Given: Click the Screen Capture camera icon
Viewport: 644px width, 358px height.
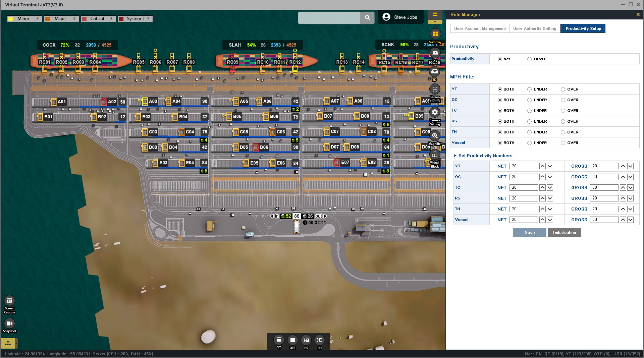Looking at the screenshot, I should pyautogui.click(x=9, y=301).
